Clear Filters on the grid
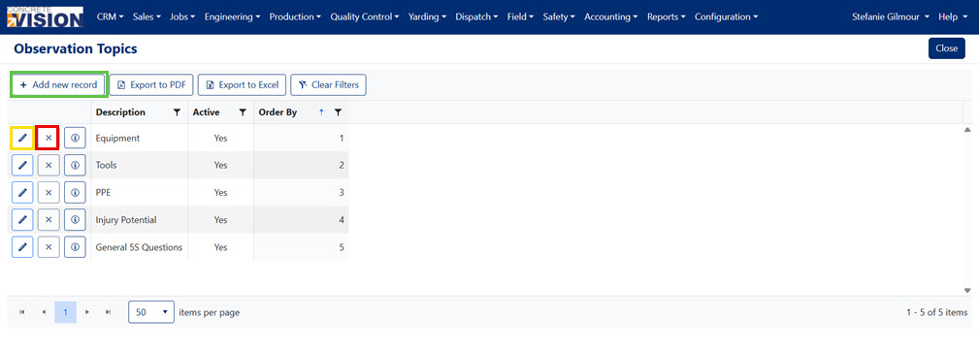This screenshot has height=350, width=980. [x=328, y=85]
